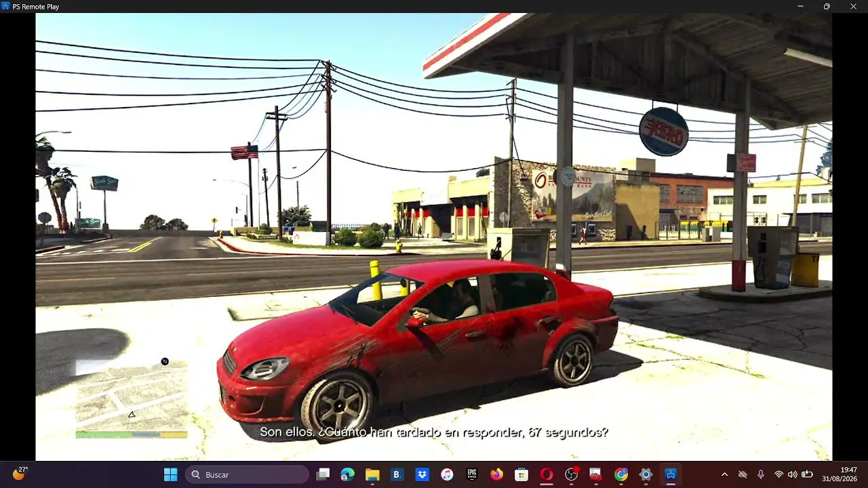Click the Buscar search box in taskbar

[248, 474]
